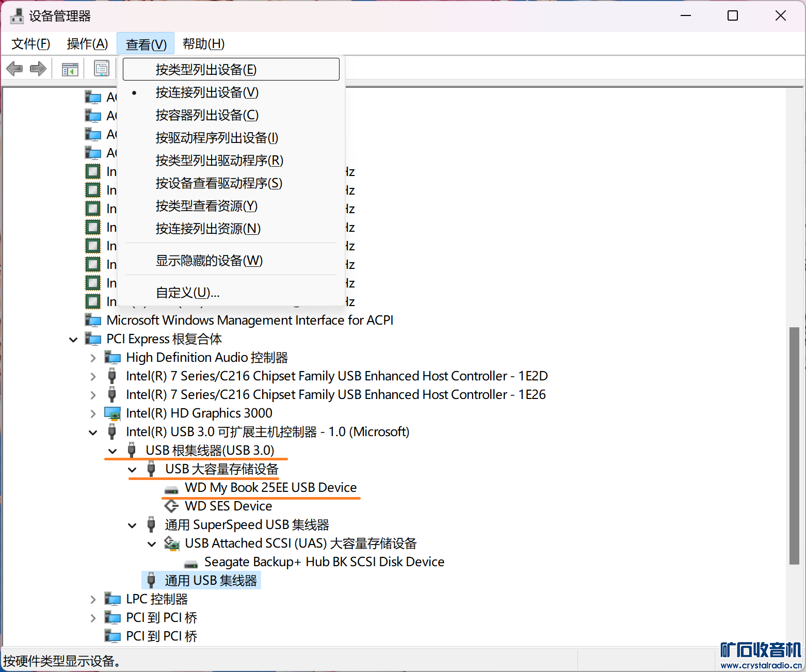Open the 操作(A) menu
The width and height of the screenshot is (806, 672).
(88, 44)
